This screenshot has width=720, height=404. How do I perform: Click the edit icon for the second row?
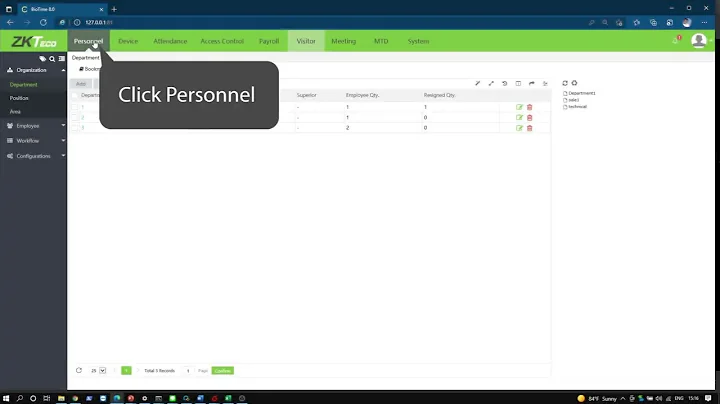point(519,118)
